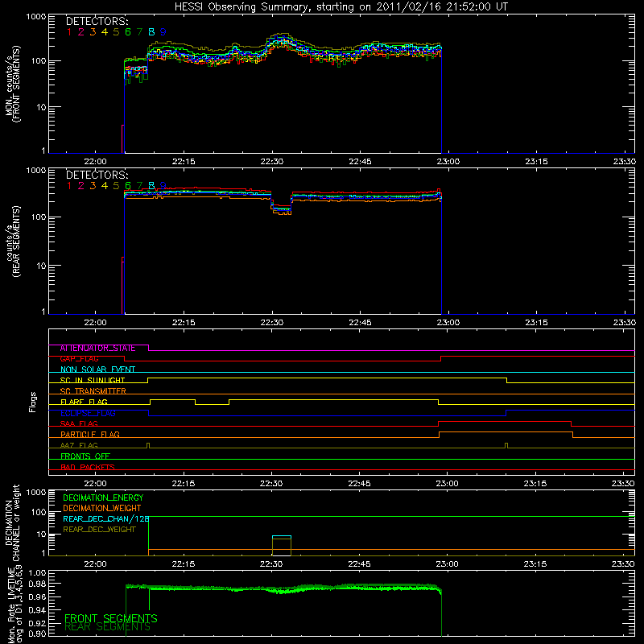The image size is (644, 644).
Task: Click 22:45 tick under decimation plot
Action: click(359, 564)
